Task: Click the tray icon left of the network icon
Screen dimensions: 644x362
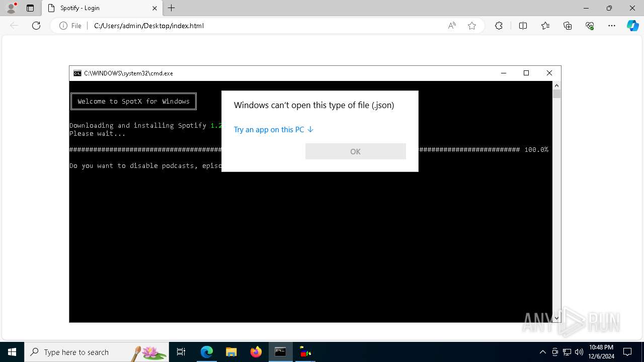Action: [555, 352]
